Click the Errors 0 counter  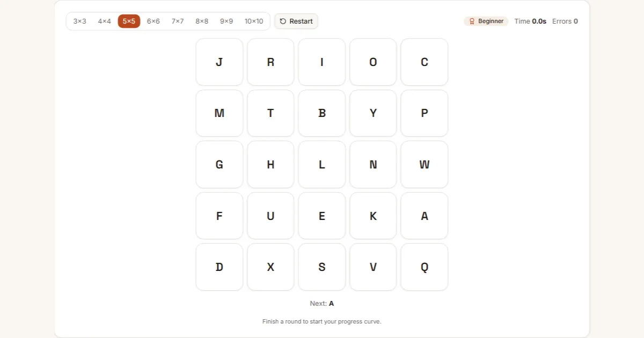[x=565, y=21]
